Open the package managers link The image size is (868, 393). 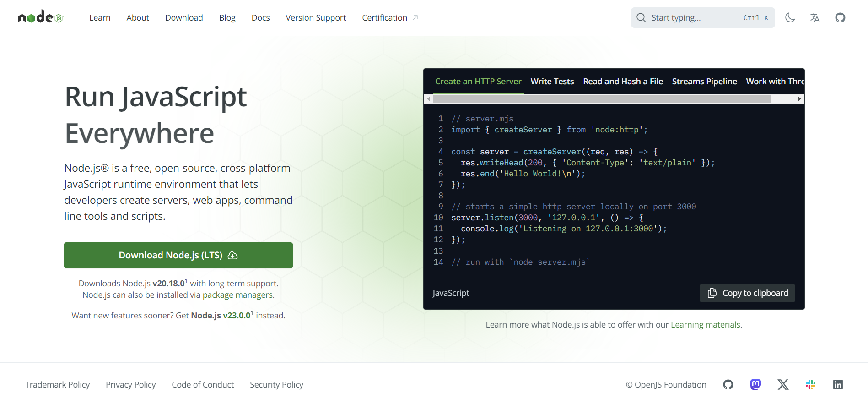[237, 295]
